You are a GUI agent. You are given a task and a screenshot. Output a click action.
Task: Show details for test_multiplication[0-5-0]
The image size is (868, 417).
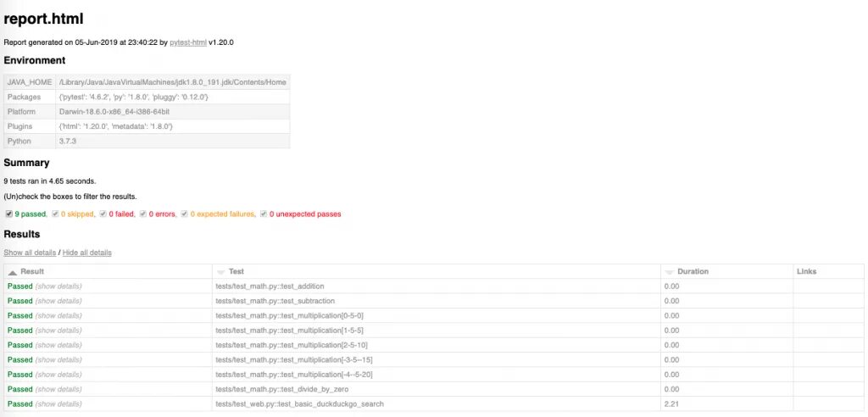[58, 316]
